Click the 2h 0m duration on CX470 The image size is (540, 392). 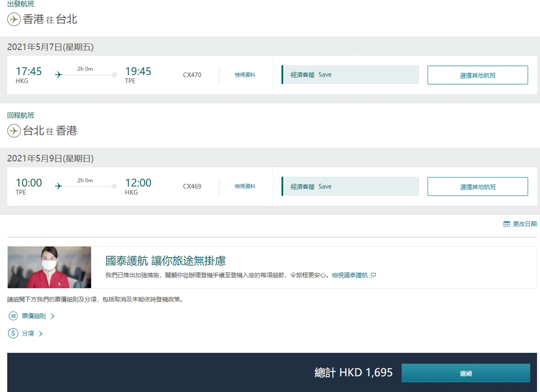pos(85,69)
